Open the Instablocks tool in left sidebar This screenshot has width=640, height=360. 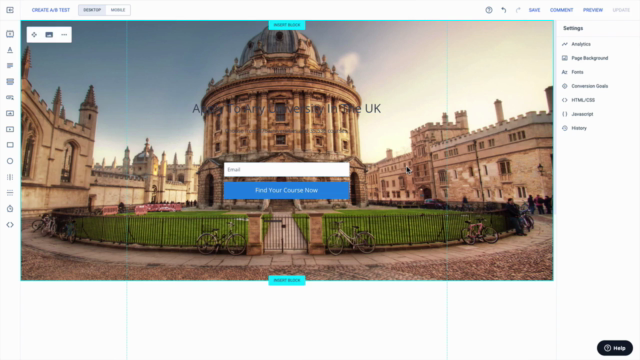[x=10, y=34]
